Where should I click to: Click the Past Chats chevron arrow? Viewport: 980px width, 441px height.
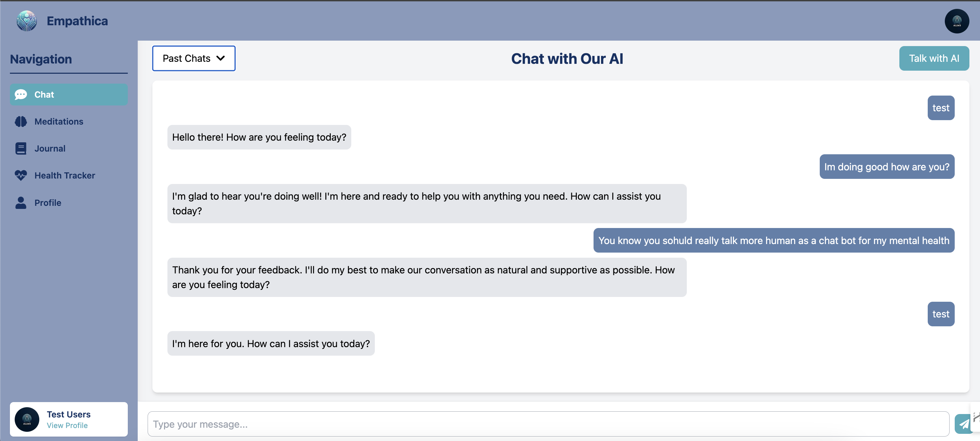point(221,58)
